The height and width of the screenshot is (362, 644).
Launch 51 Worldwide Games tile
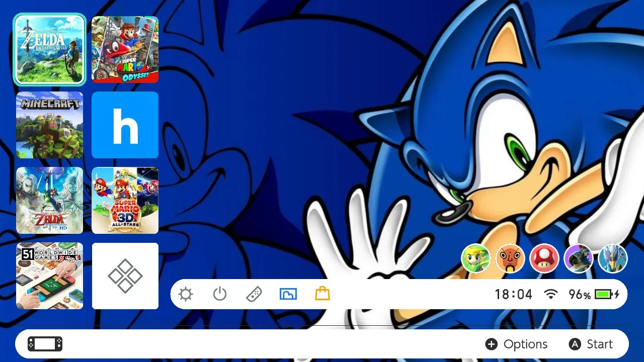[x=49, y=276]
